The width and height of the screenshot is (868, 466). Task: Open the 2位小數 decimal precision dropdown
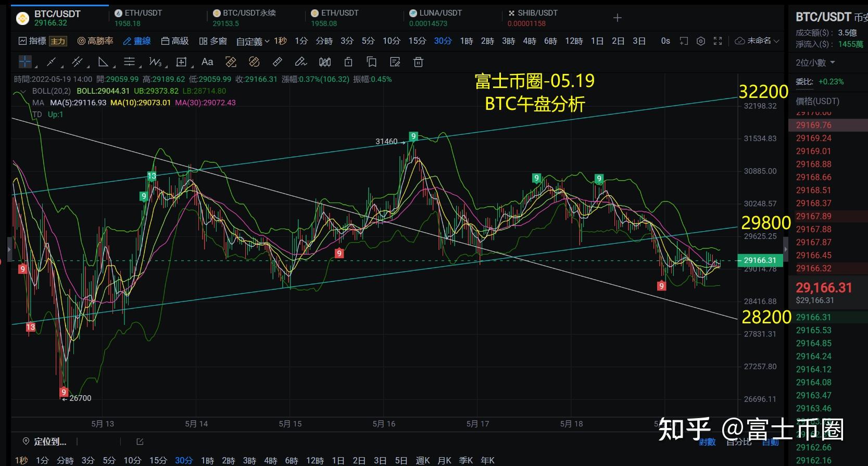(815, 62)
